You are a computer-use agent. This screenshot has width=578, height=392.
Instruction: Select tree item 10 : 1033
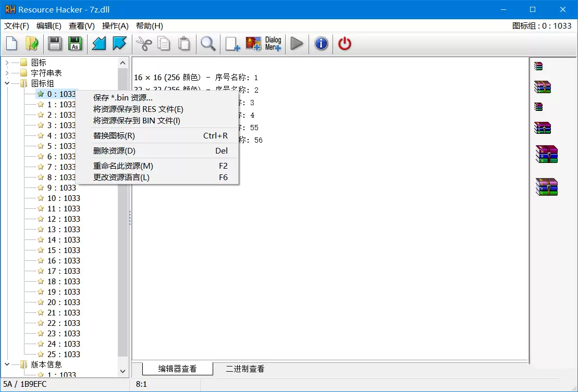point(64,198)
